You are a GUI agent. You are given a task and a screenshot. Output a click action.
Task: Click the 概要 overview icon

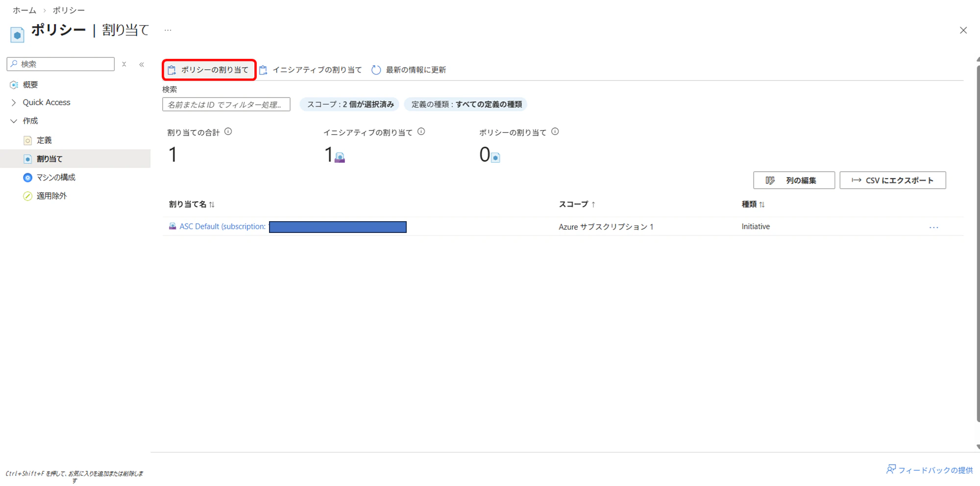(x=14, y=85)
